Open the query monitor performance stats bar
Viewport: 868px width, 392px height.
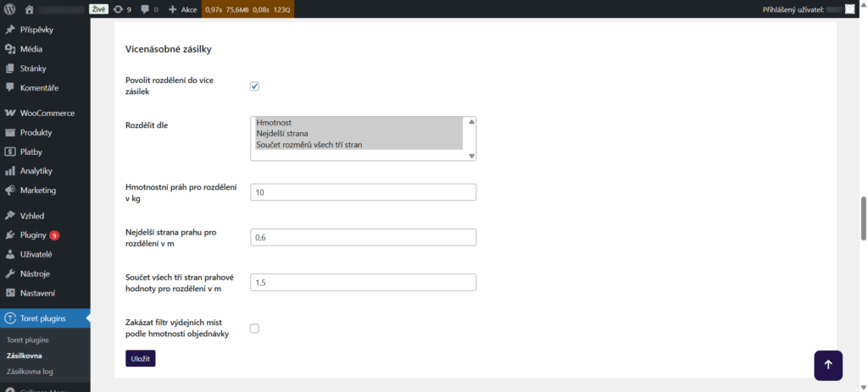(x=248, y=9)
